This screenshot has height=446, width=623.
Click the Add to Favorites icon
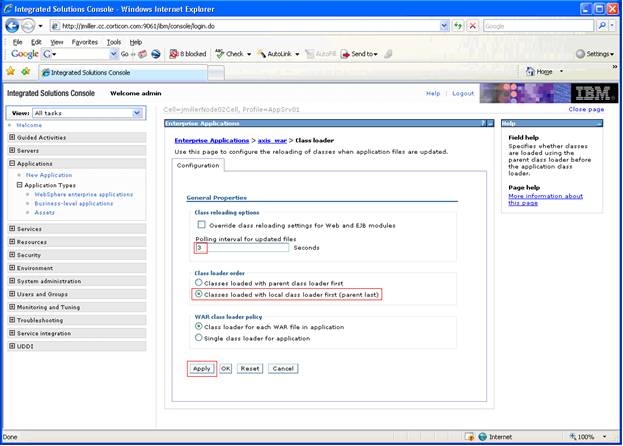pos(26,71)
